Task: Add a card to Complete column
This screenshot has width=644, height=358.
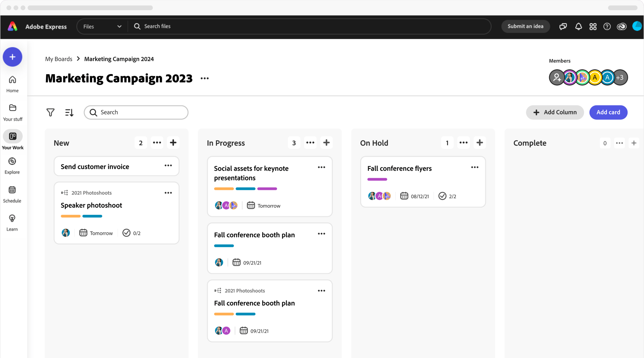Action: [634, 143]
